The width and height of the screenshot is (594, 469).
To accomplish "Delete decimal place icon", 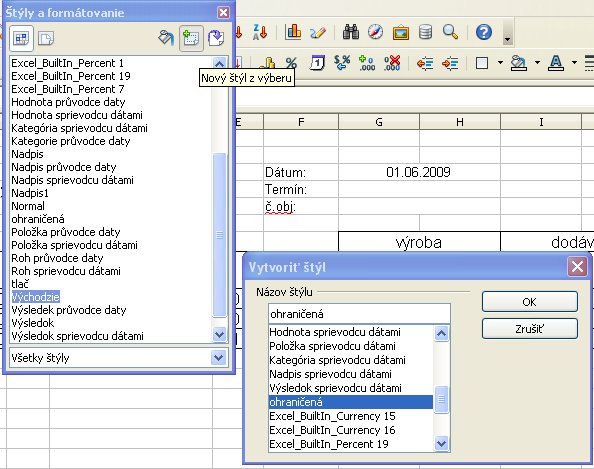I will (392, 63).
